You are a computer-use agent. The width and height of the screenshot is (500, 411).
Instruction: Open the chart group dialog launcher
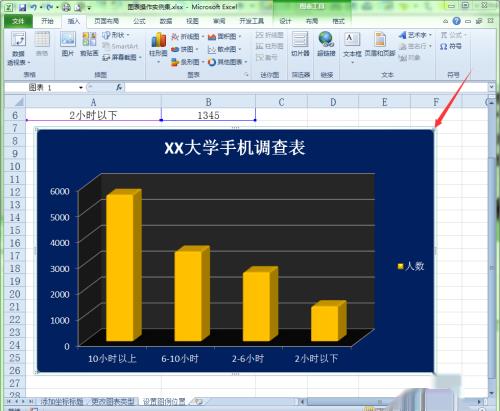coord(247,75)
